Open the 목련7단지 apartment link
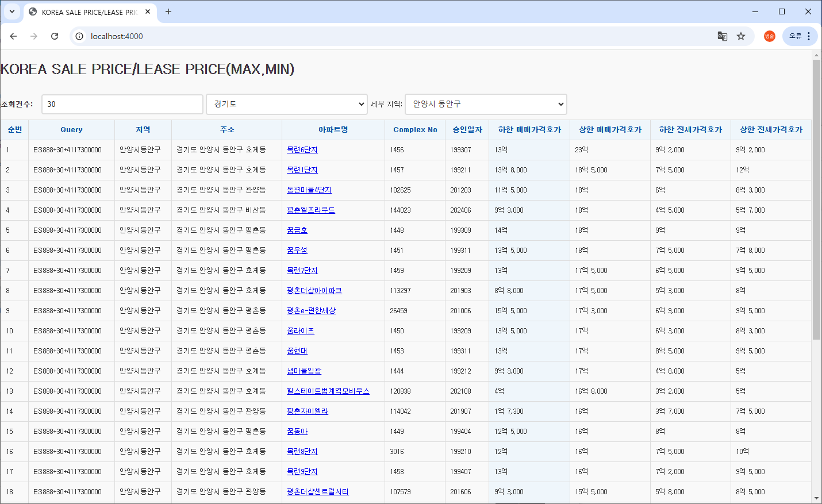 click(302, 271)
